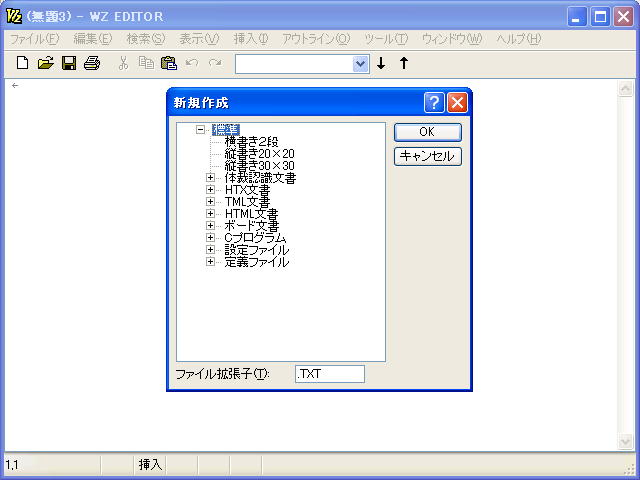Open the 挿入(I) menu
640x480 pixels.
pos(251,39)
